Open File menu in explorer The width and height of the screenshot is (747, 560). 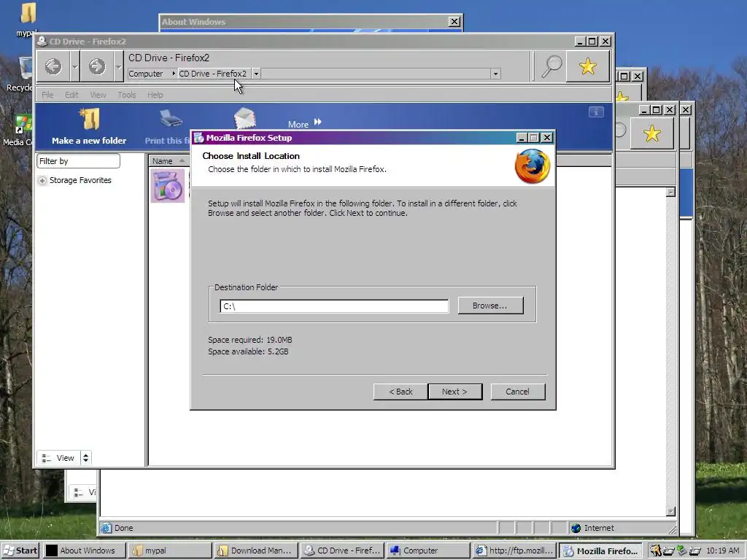point(47,95)
